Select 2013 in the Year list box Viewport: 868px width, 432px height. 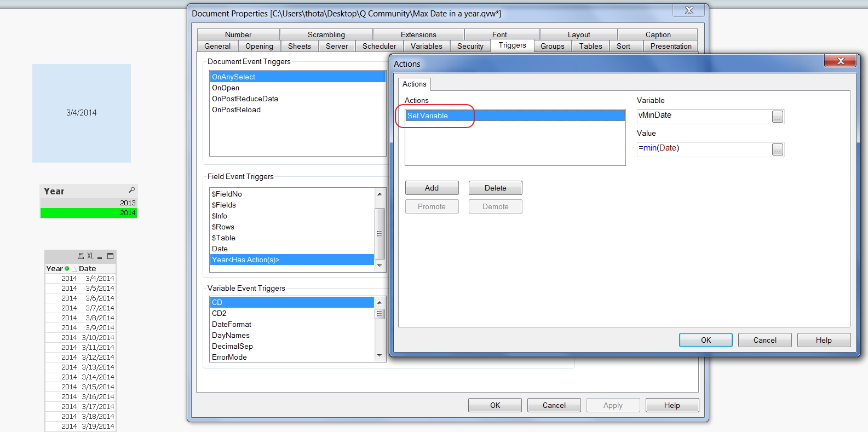tap(89, 203)
